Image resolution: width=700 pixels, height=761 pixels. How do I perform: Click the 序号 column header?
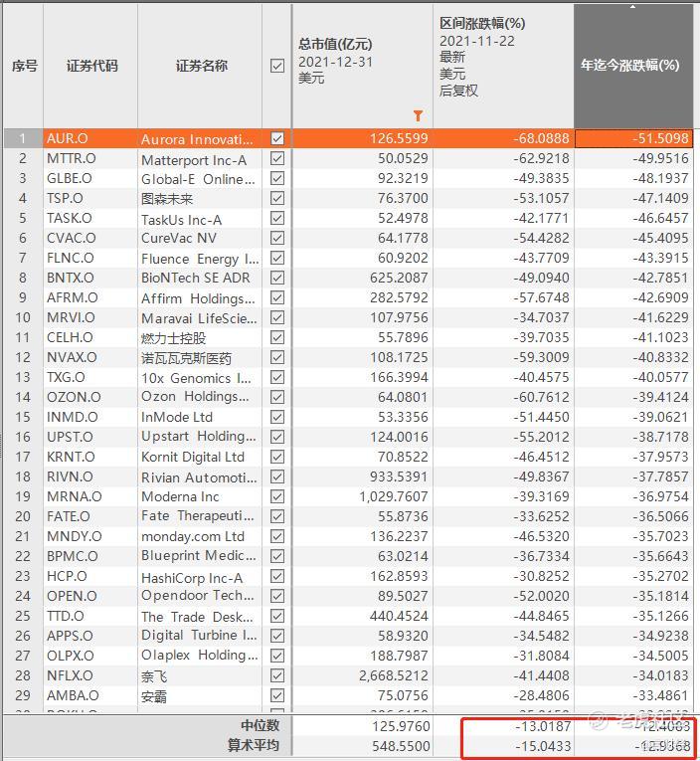[23, 66]
